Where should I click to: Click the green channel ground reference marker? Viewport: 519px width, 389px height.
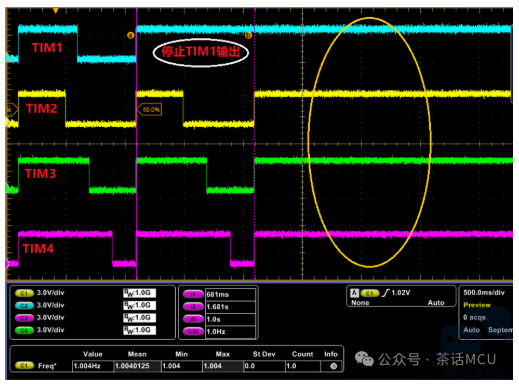[x=7, y=188]
